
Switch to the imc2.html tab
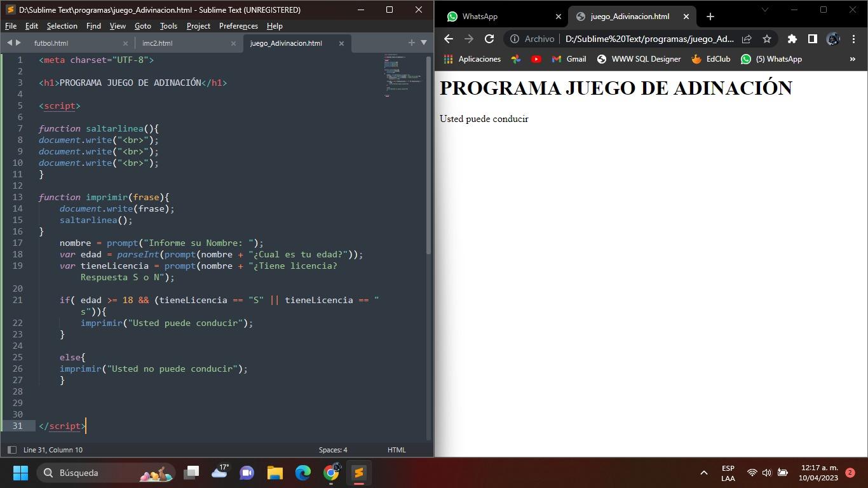157,43
